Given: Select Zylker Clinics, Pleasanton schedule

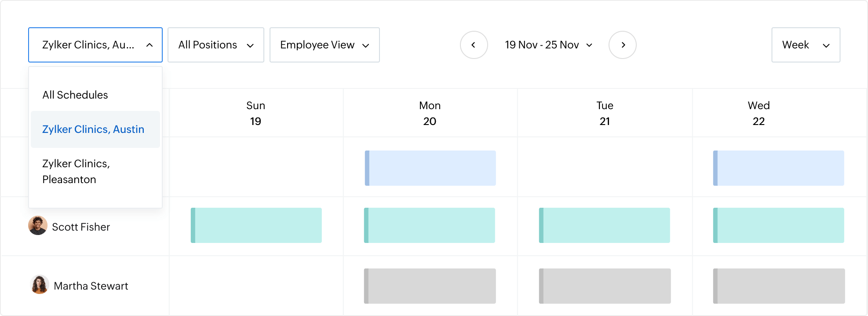Looking at the screenshot, I should 77,171.
